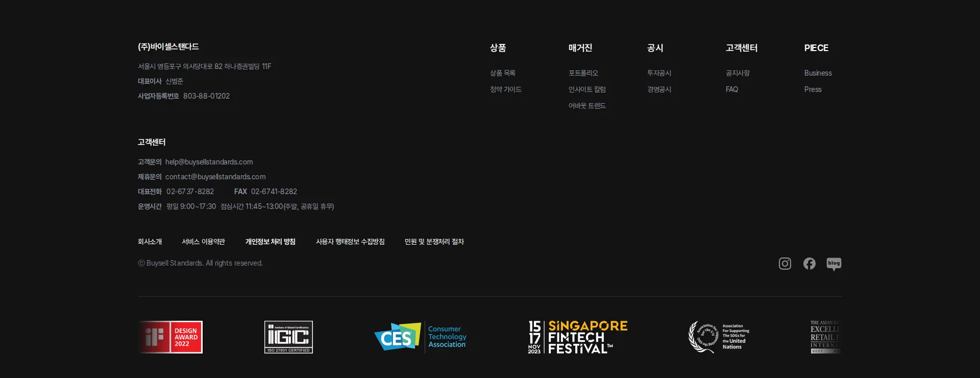Viewport: 980px width, 378px height.
Task: Open the Business link under PIECE
Action: coord(818,73)
